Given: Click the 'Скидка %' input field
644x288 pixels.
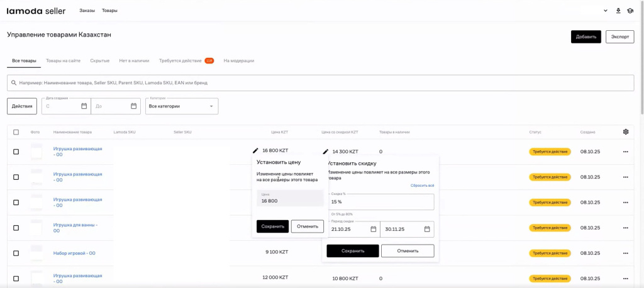Looking at the screenshot, I should 380,202.
